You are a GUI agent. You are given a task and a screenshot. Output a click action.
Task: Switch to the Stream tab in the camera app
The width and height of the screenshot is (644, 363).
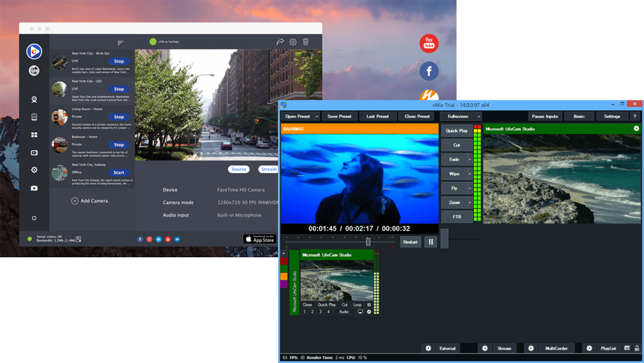(x=269, y=170)
